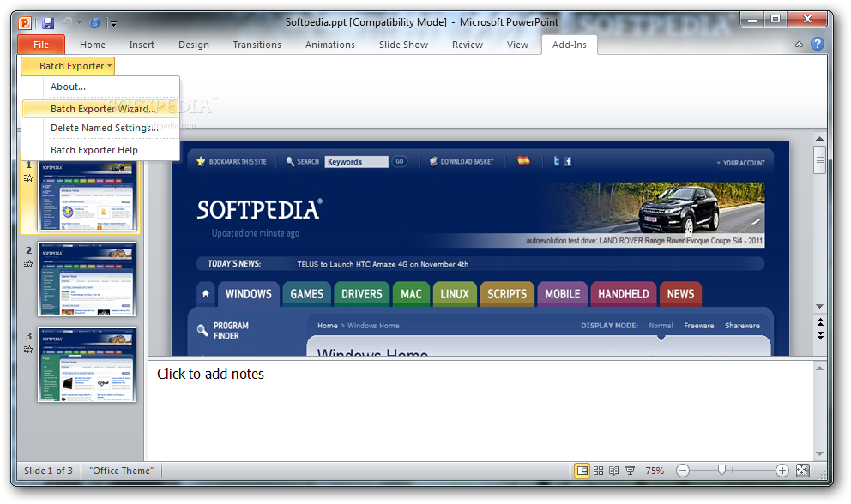This screenshot has height=504, width=851.
Task: Switch to the Transitions ribbon tab
Action: tap(257, 45)
